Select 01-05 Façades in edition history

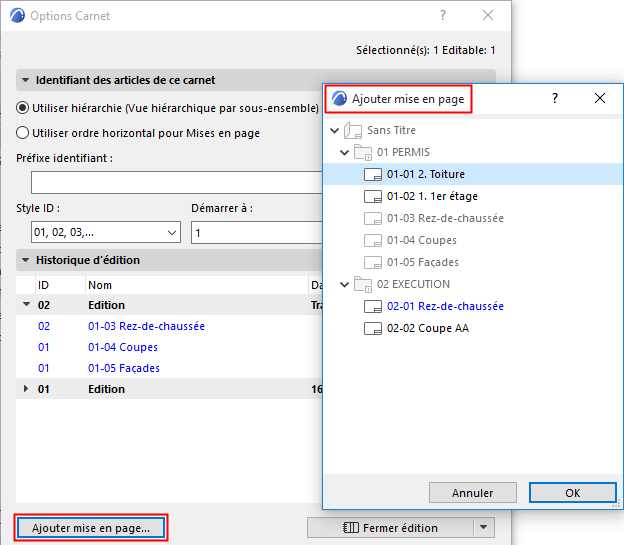coord(124,368)
